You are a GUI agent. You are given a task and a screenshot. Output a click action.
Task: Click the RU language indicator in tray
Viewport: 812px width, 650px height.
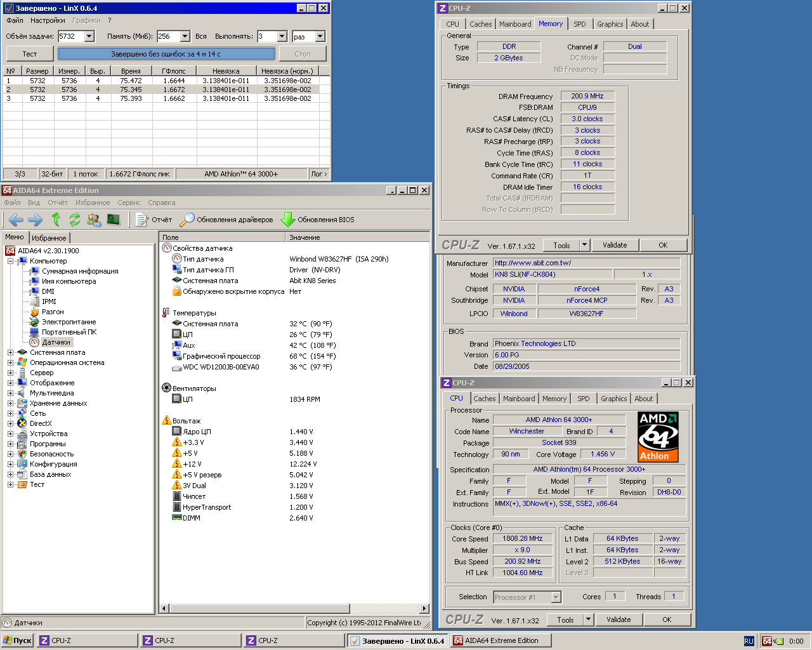pos(749,641)
